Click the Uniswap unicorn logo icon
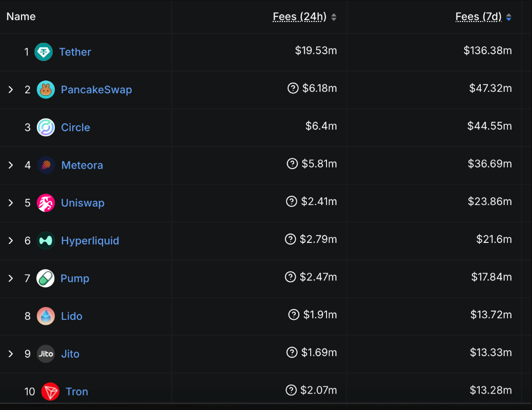The height and width of the screenshot is (410, 532). [46, 203]
